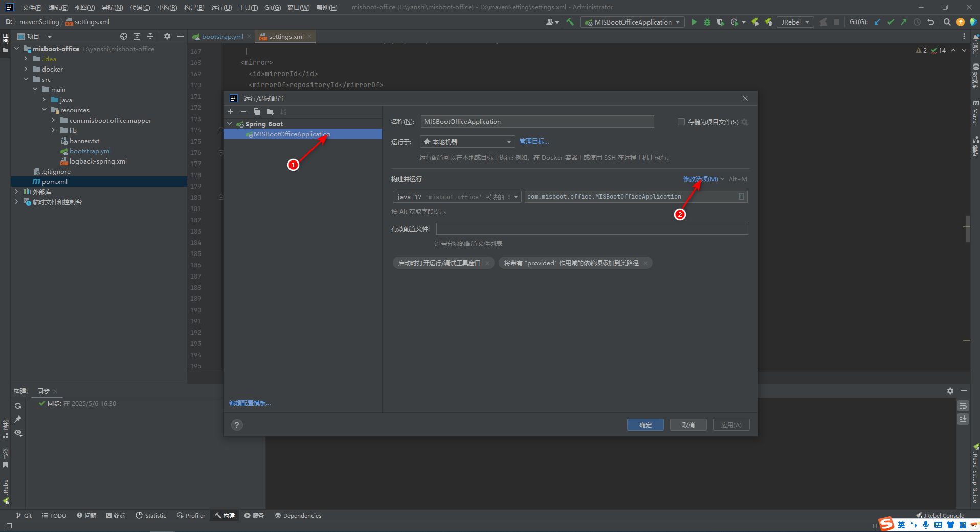Select logback-spring.xml in project tree
Viewport: 980px width, 532px height.
(98, 161)
